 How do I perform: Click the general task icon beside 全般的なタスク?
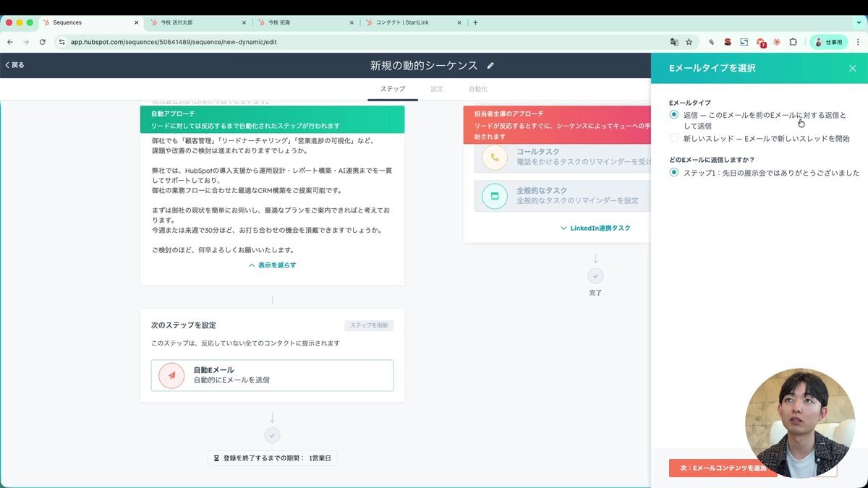pyautogui.click(x=494, y=195)
